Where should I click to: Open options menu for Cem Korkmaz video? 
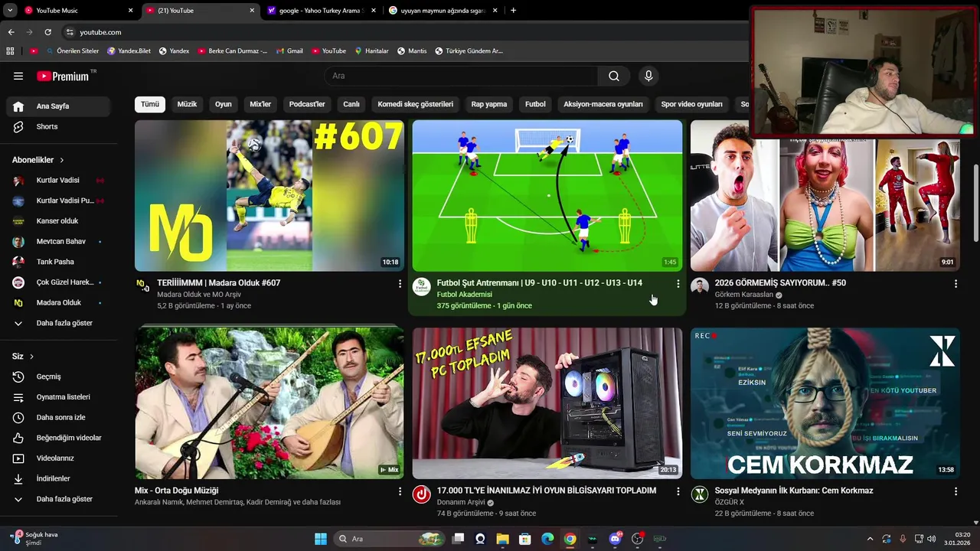pos(955,491)
